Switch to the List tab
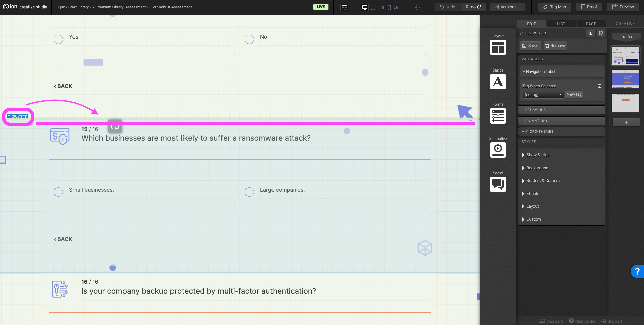The height and width of the screenshot is (325, 644). tap(561, 24)
